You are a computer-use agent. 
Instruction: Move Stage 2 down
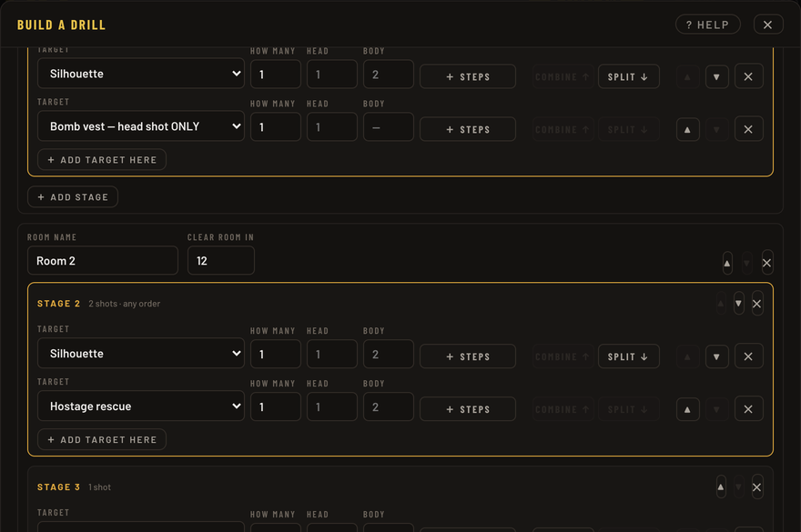point(738,303)
